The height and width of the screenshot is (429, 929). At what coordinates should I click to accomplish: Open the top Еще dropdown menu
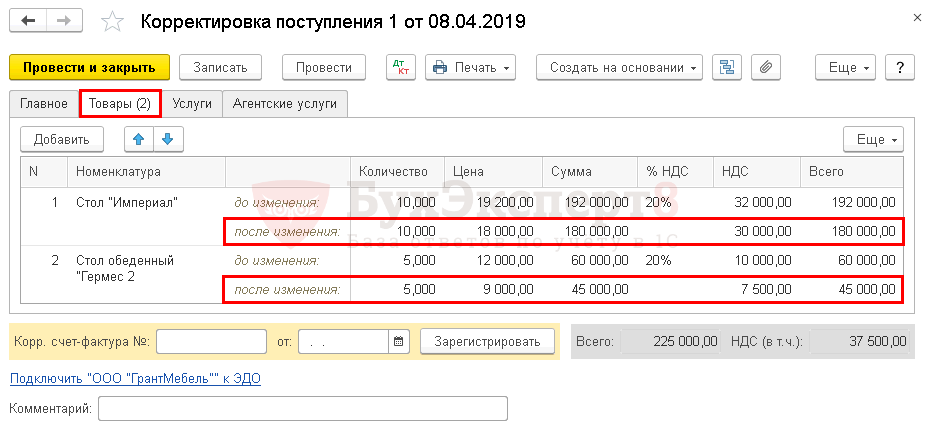(x=848, y=67)
